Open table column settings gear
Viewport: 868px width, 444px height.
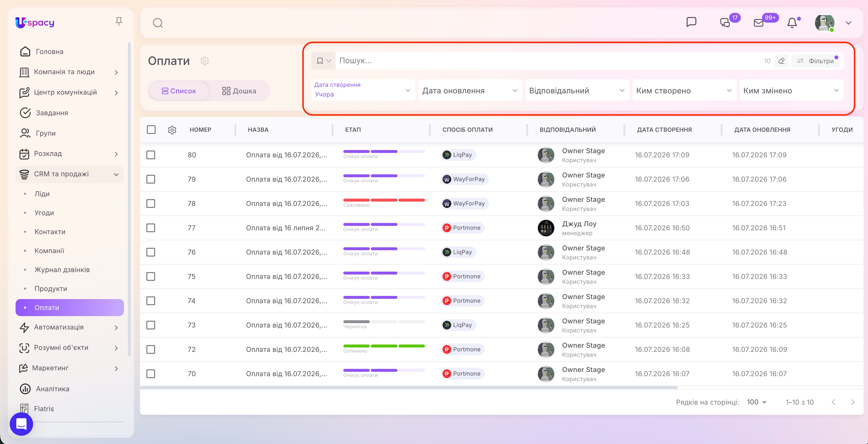[172, 130]
